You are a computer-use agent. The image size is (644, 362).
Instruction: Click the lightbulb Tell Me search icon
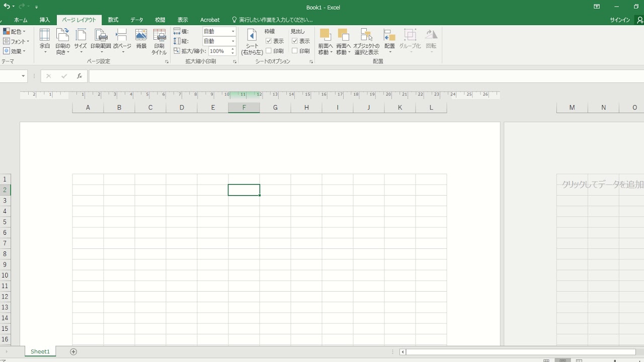[x=234, y=20]
